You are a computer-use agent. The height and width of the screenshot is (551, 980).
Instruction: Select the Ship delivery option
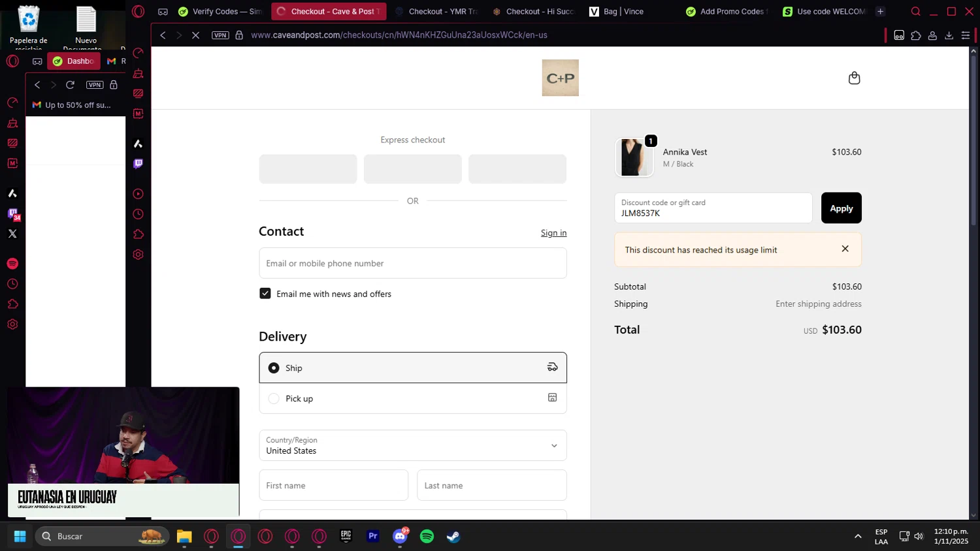(412, 368)
